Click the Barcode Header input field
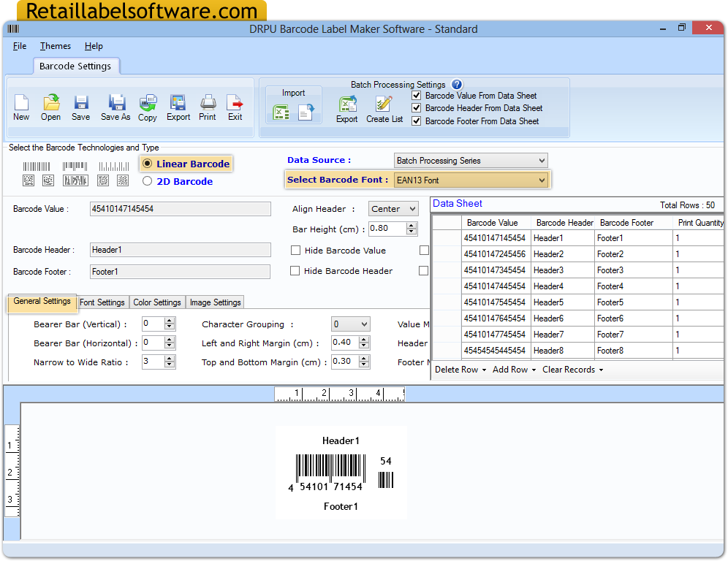728x561 pixels. coord(180,250)
